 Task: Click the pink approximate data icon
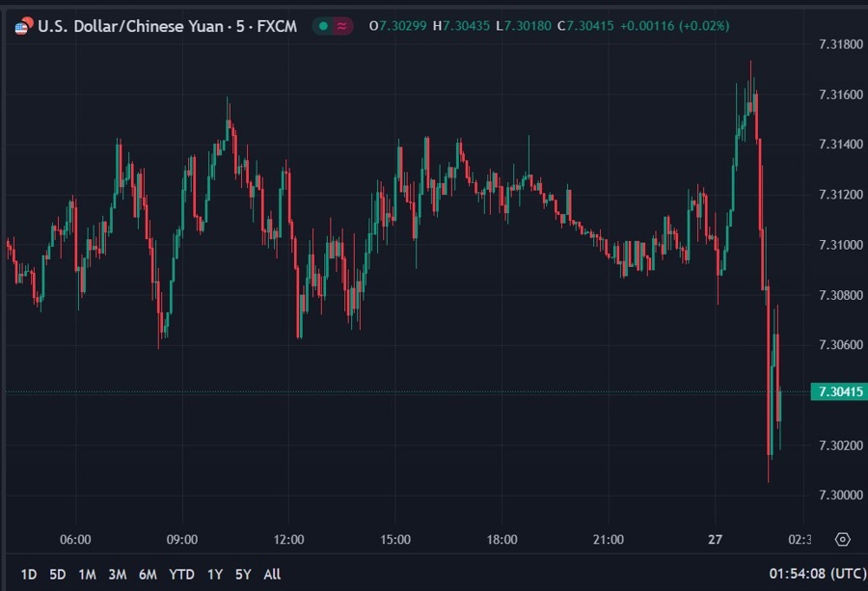(341, 26)
